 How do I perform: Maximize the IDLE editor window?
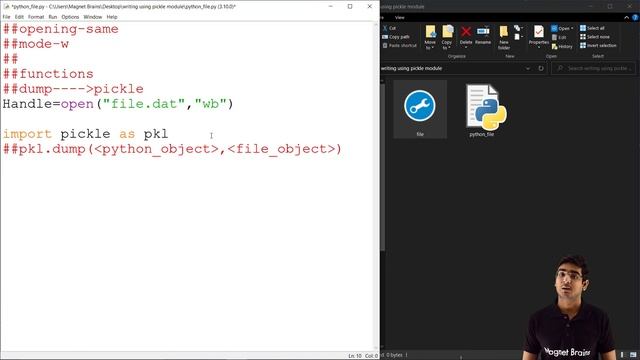(x=350, y=7)
